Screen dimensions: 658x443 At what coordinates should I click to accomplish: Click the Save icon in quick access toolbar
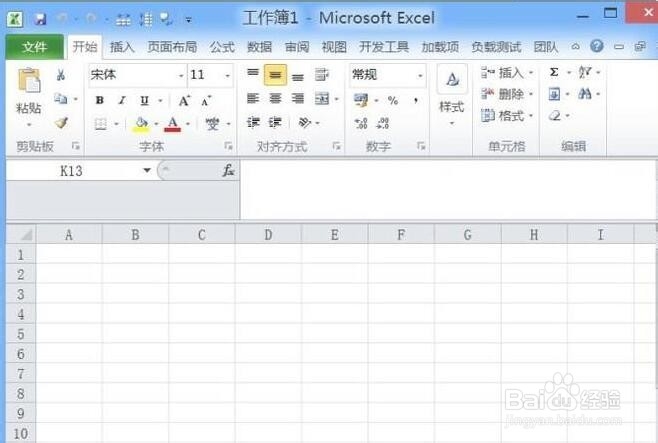pos(40,19)
